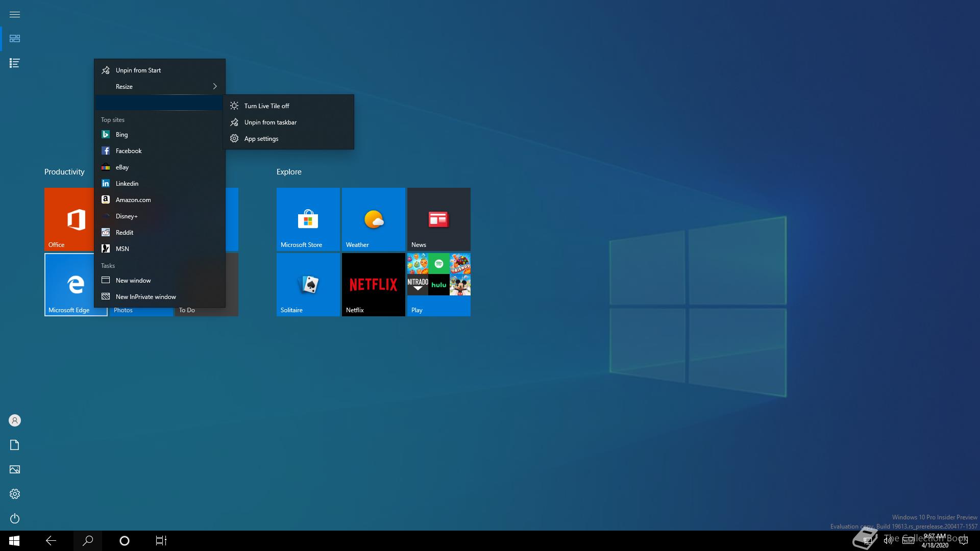Image resolution: width=980 pixels, height=551 pixels.
Task: Click the Explore group header
Action: tap(289, 172)
